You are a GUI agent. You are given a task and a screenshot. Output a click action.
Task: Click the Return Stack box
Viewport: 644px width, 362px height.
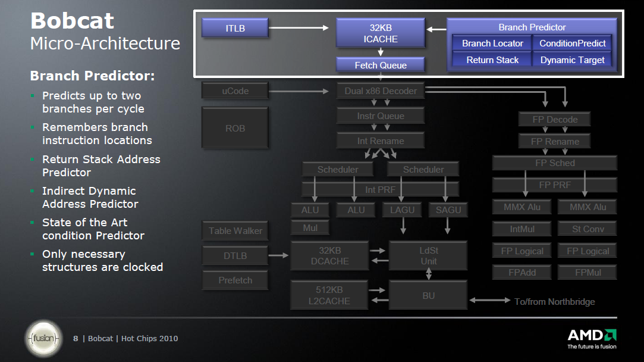(x=492, y=60)
